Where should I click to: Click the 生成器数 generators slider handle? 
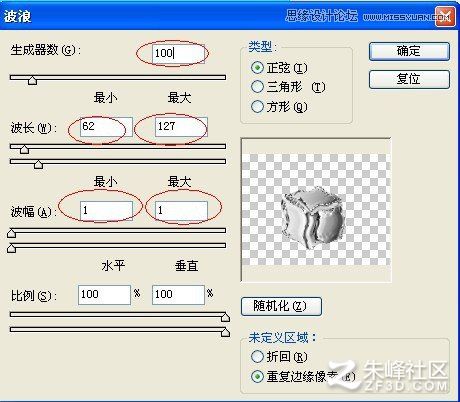(32, 80)
